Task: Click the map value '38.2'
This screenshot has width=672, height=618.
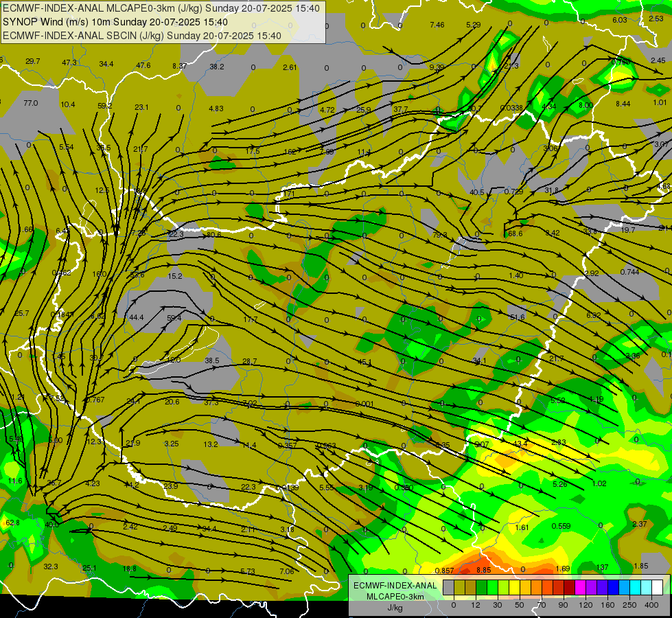Action: tap(217, 67)
